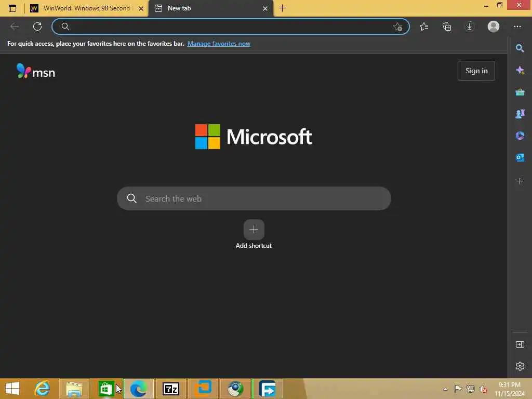The image size is (532, 399).
Task: Hide the sidebar panel toggle
Action: (520, 344)
